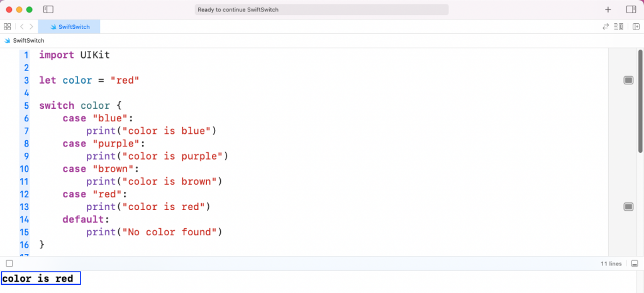Open the related items grid icon

pyautogui.click(x=7, y=26)
